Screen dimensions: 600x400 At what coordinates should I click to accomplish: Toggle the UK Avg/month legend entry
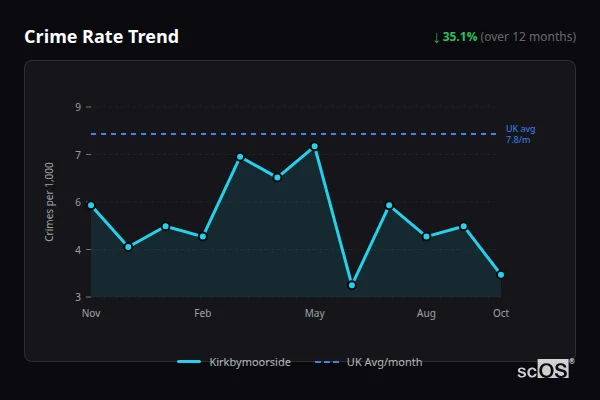[368, 362]
